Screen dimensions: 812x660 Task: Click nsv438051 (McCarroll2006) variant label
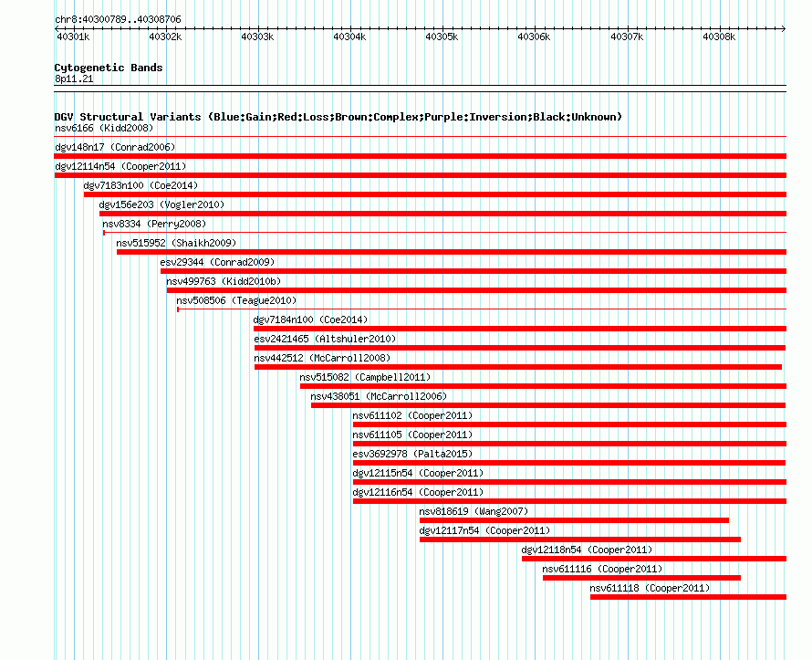click(379, 396)
